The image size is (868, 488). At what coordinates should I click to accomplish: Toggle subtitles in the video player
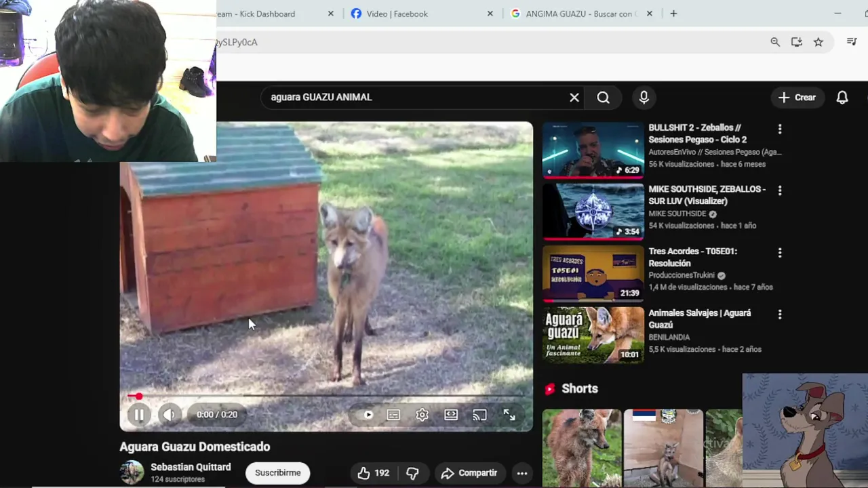pyautogui.click(x=393, y=415)
